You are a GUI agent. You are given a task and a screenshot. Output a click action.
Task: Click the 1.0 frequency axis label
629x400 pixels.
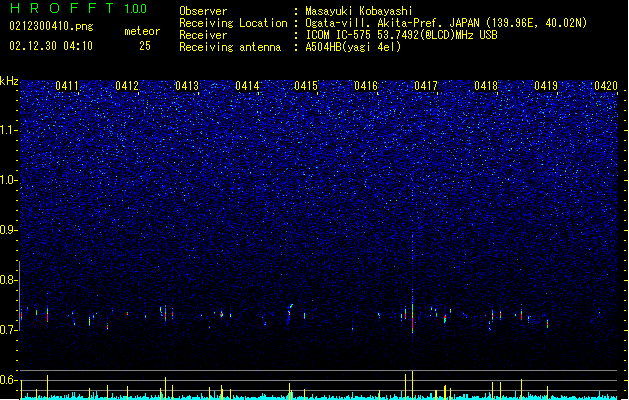pyautogui.click(x=9, y=180)
